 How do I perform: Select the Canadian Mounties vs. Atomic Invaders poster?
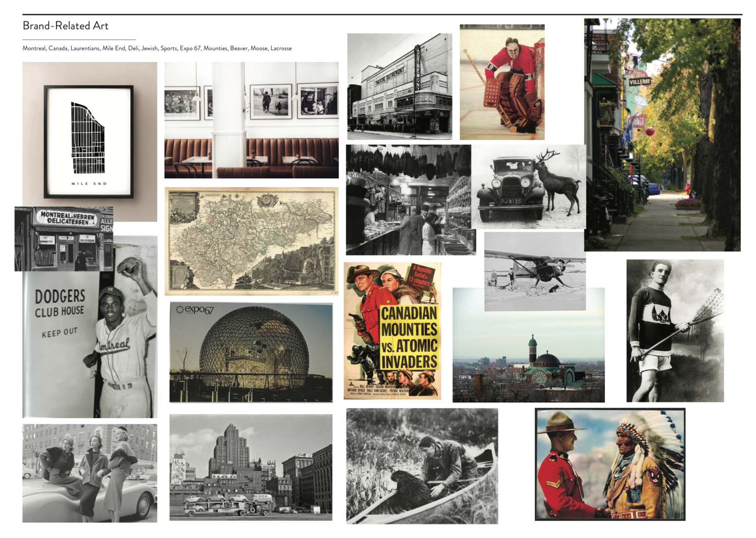(392, 330)
